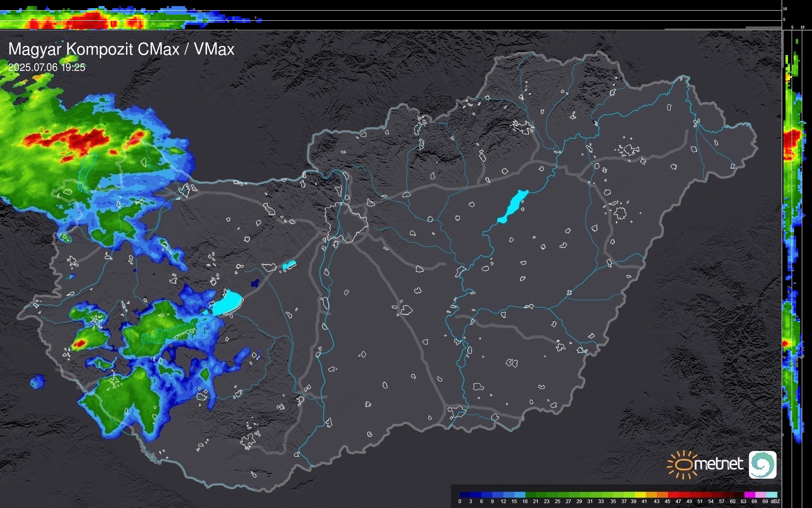This screenshot has width=812, height=508.
Task: Select the magenta 63 dBZ legend swatch
Action: [x=749, y=495]
